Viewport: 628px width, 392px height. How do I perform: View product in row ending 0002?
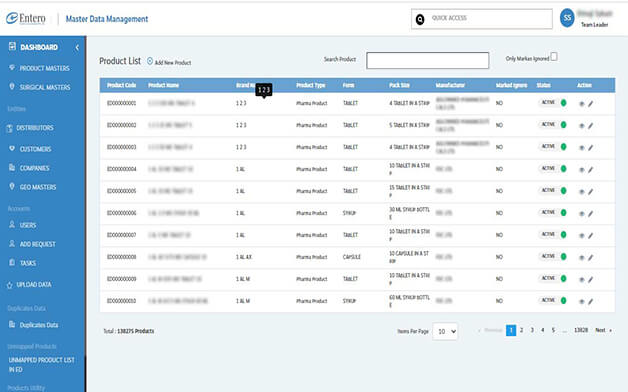click(582, 126)
